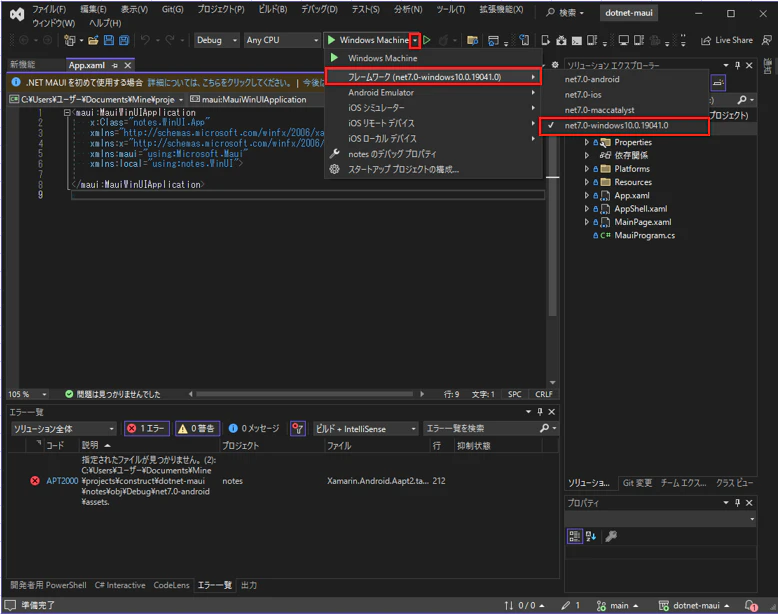Click the 詳細については、こちらをクリック link
Screen dimensions: 778x614
(220, 82)
